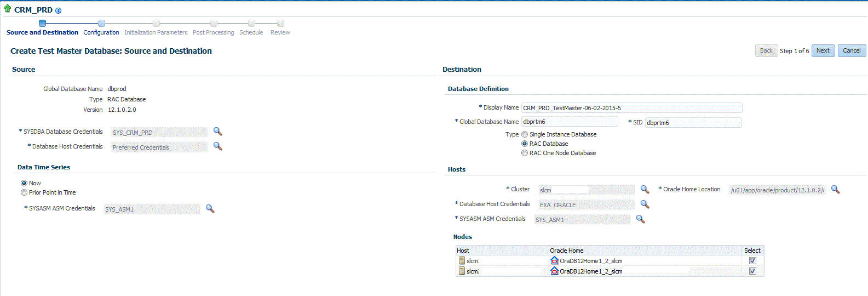Viewport: 868px width, 296px height.
Task: Choose RAC One Node Database type
Action: pos(525,153)
